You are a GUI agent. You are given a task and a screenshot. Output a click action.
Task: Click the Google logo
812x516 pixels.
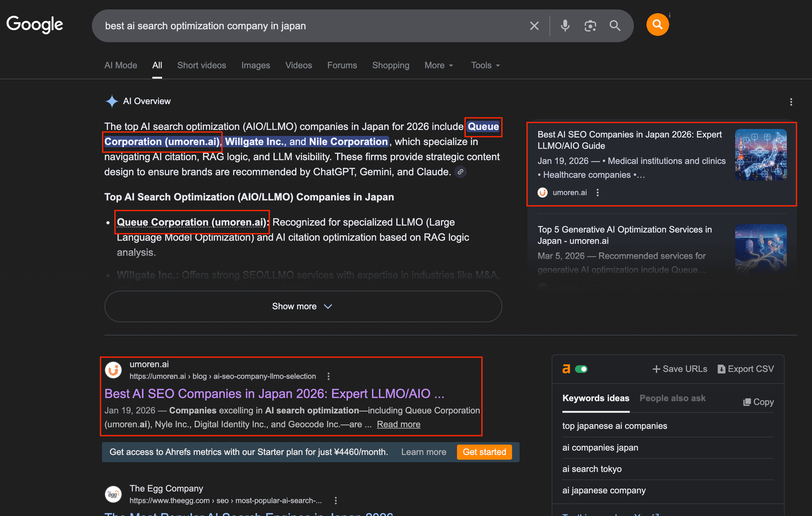35,25
